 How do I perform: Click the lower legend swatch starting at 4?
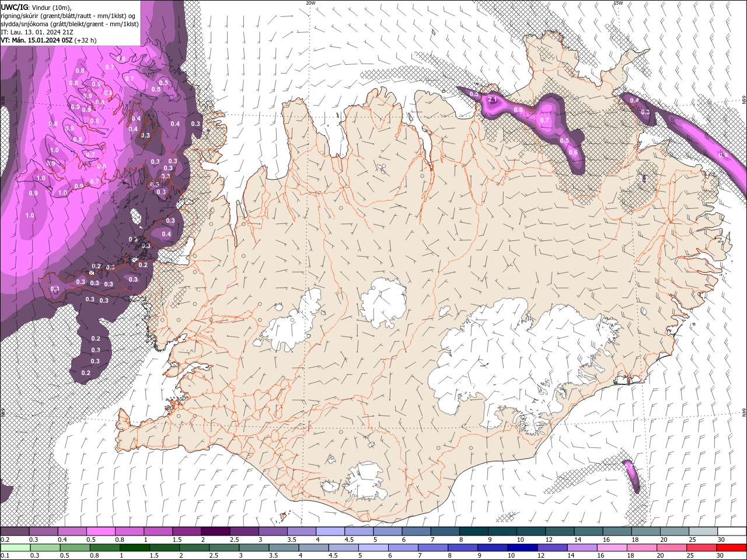coord(313,547)
